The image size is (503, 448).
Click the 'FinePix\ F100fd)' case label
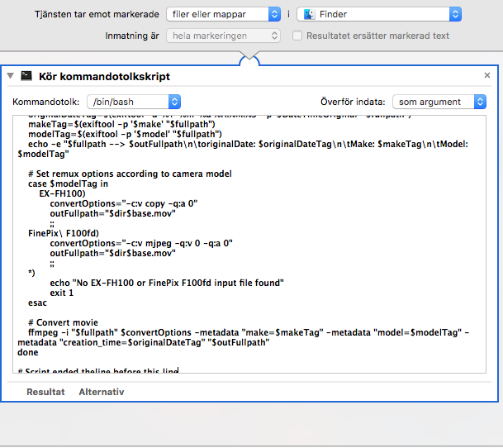64,233
